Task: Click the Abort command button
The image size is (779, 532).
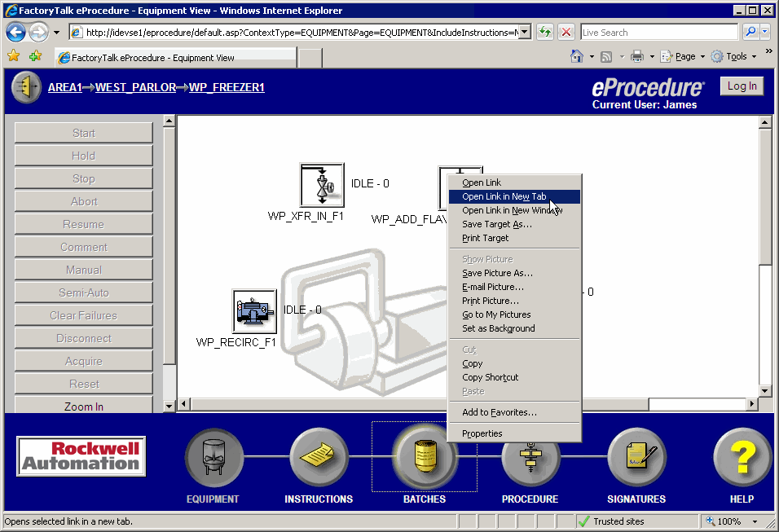Action: pos(83,202)
